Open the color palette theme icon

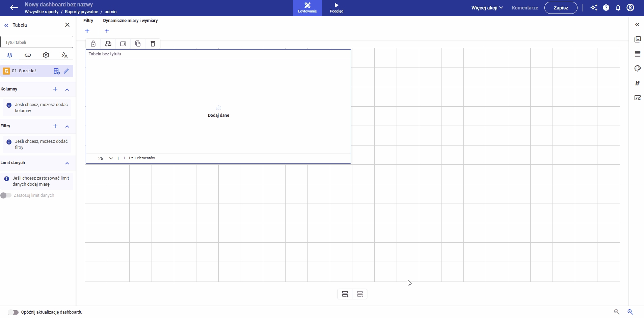[x=637, y=69]
